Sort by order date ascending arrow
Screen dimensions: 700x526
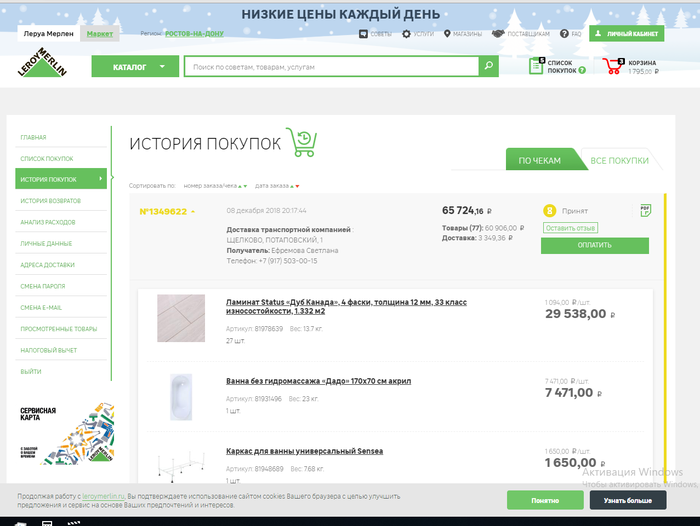point(292,186)
